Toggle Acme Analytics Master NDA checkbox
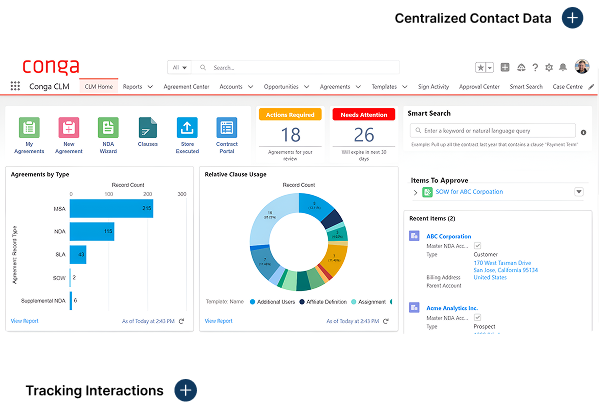This screenshot has height=409, width=599. pos(478,317)
